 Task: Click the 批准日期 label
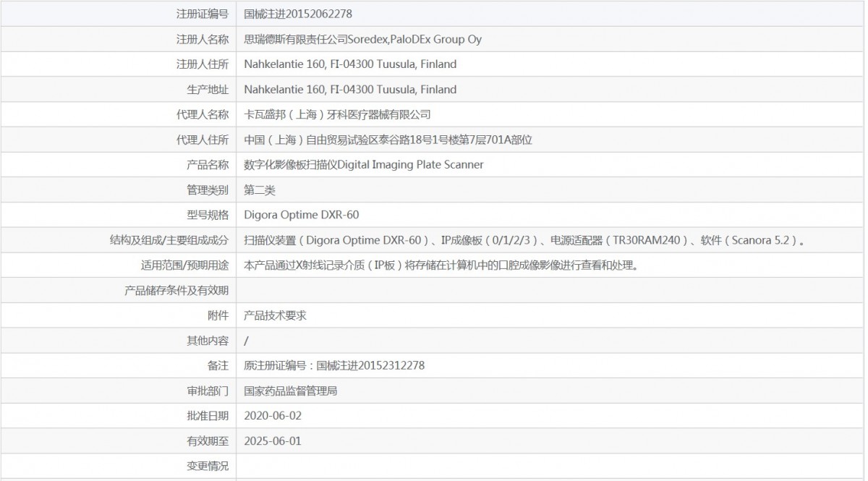pyautogui.click(x=208, y=416)
